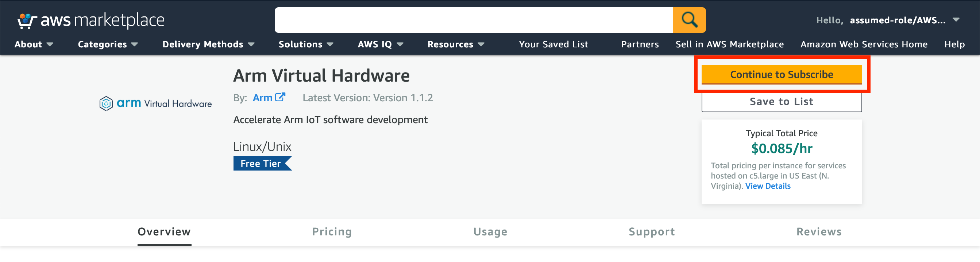
Task: Click into the marketplace search field
Action: 474,20
